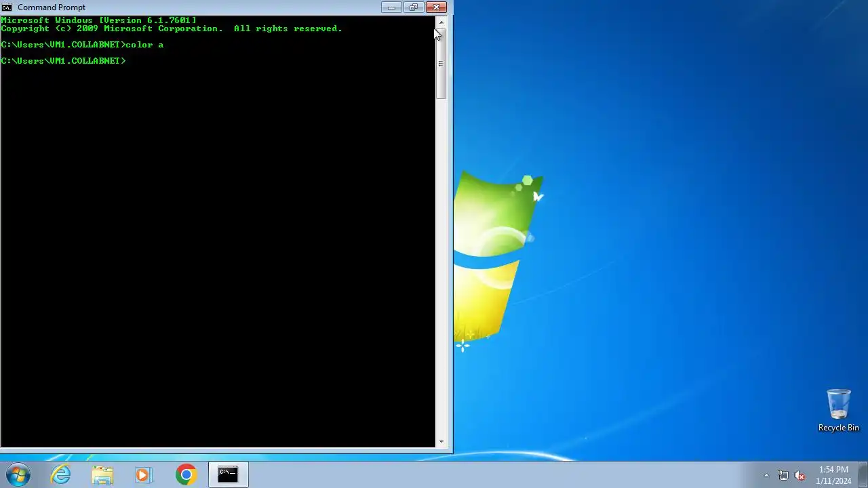868x488 pixels.
Task: Click the Command Prompt scrollbar up arrow
Action: pyautogui.click(x=441, y=22)
